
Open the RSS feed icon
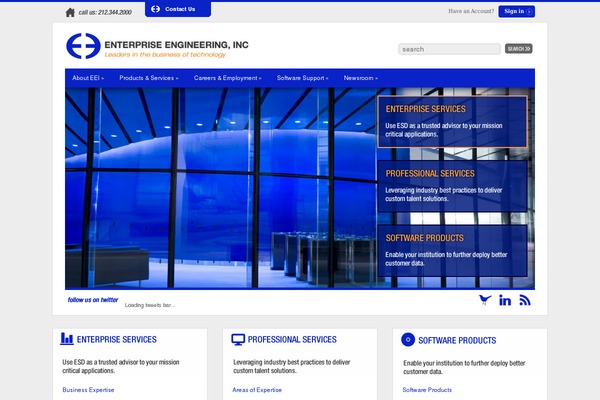coord(525,300)
